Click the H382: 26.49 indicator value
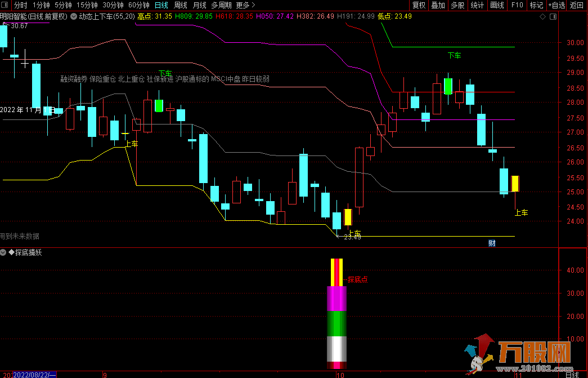588x378 pixels. pyautogui.click(x=315, y=16)
